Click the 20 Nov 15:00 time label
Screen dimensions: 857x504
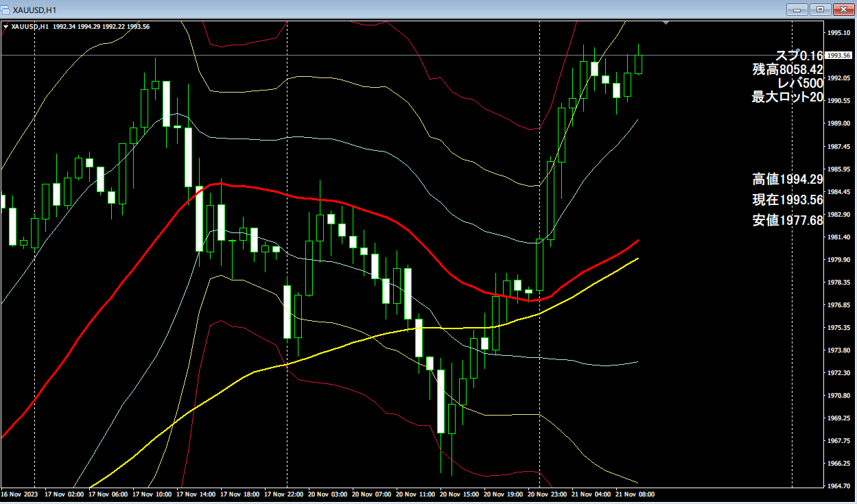pyautogui.click(x=459, y=494)
